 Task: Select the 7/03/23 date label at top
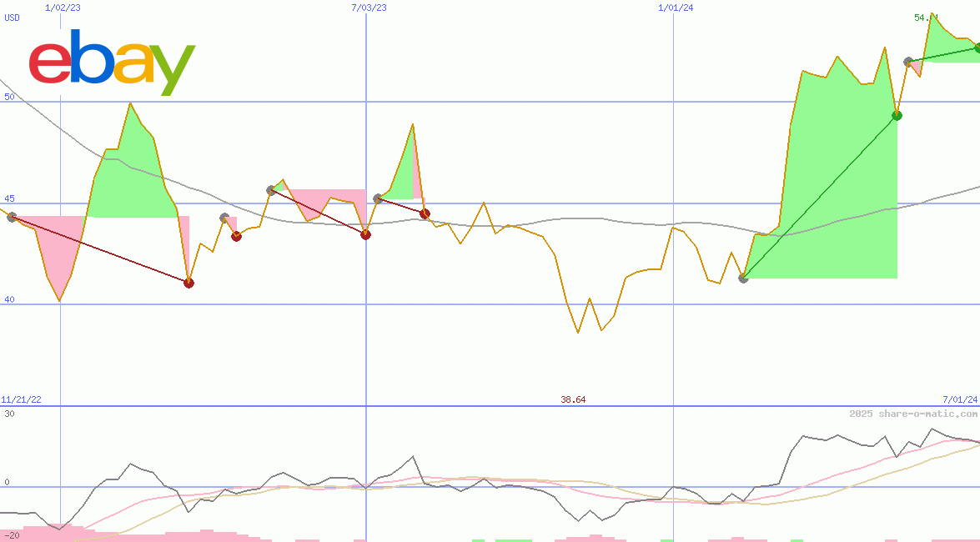[x=369, y=8]
